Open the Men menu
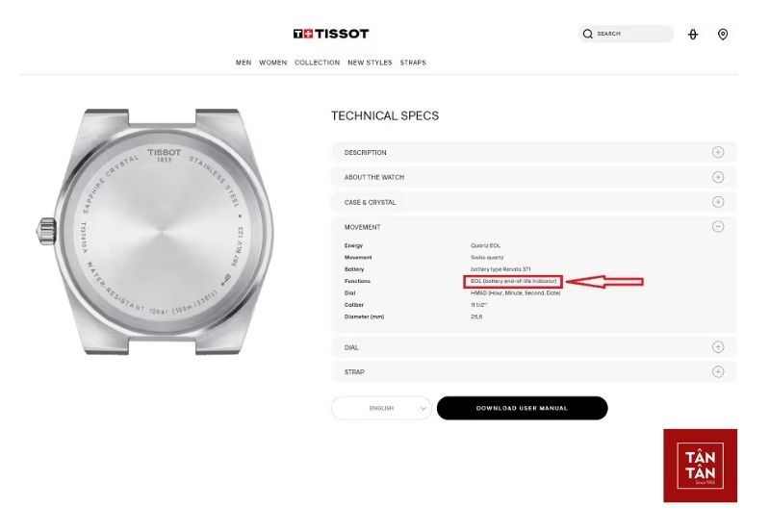This screenshot has height=532, width=770. 244,63
